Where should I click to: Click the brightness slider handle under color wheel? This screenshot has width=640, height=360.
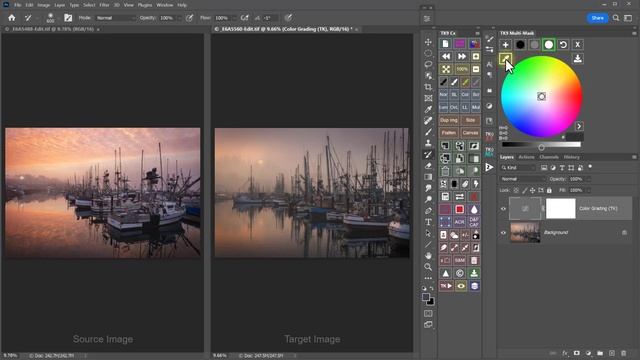coord(541,147)
